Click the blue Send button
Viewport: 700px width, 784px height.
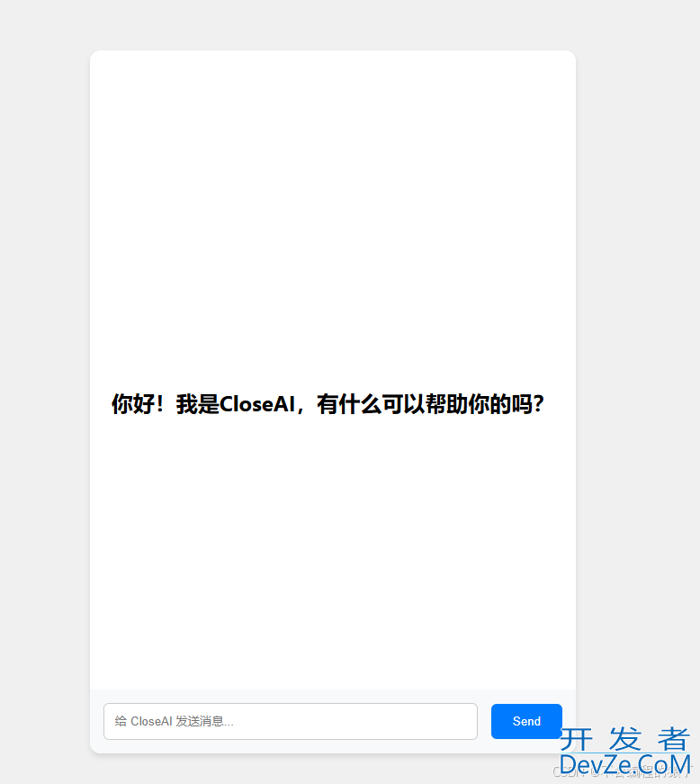point(526,721)
